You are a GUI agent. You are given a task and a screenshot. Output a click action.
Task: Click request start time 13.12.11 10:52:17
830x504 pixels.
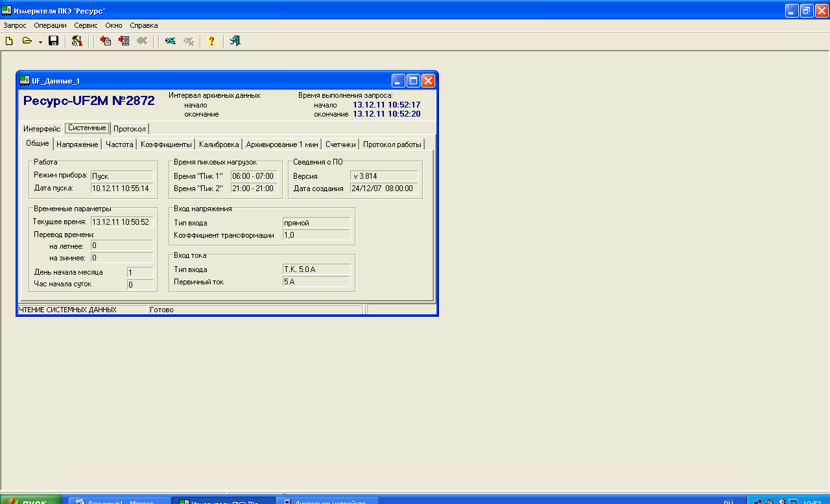(386, 104)
